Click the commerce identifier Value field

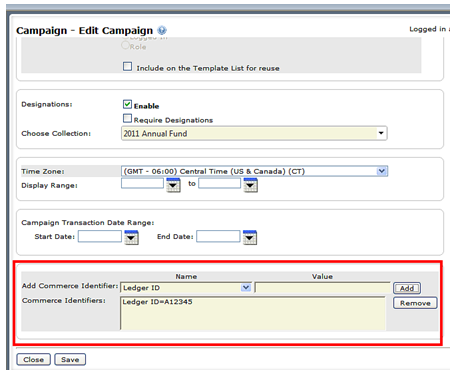tap(322, 287)
